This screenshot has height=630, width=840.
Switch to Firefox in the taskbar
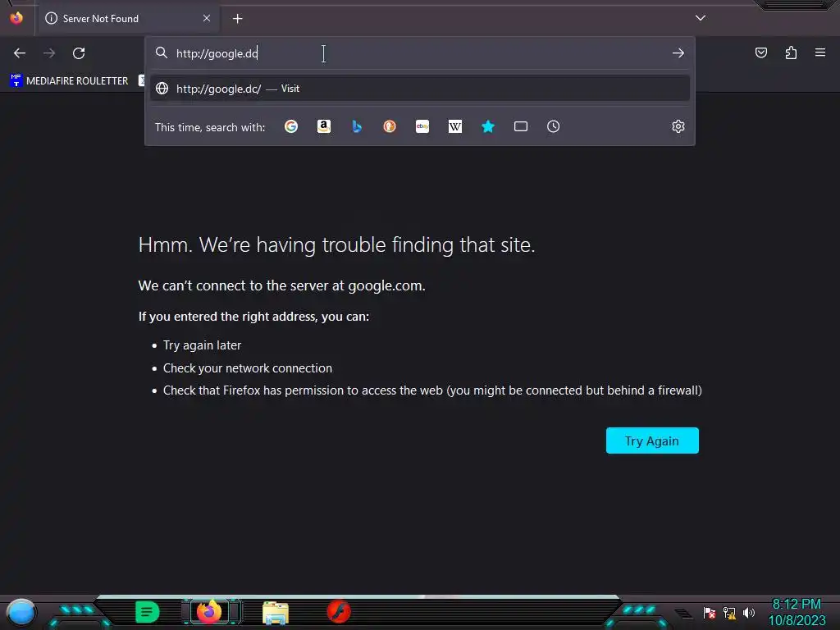209,612
